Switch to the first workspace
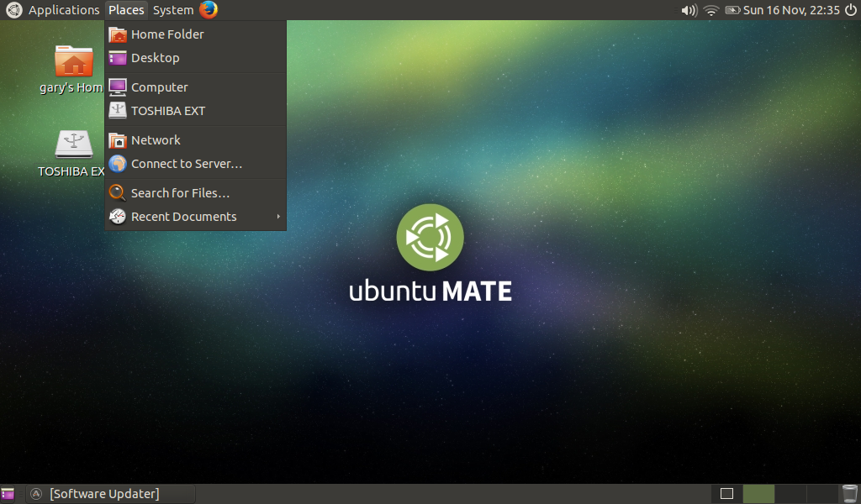 point(726,494)
